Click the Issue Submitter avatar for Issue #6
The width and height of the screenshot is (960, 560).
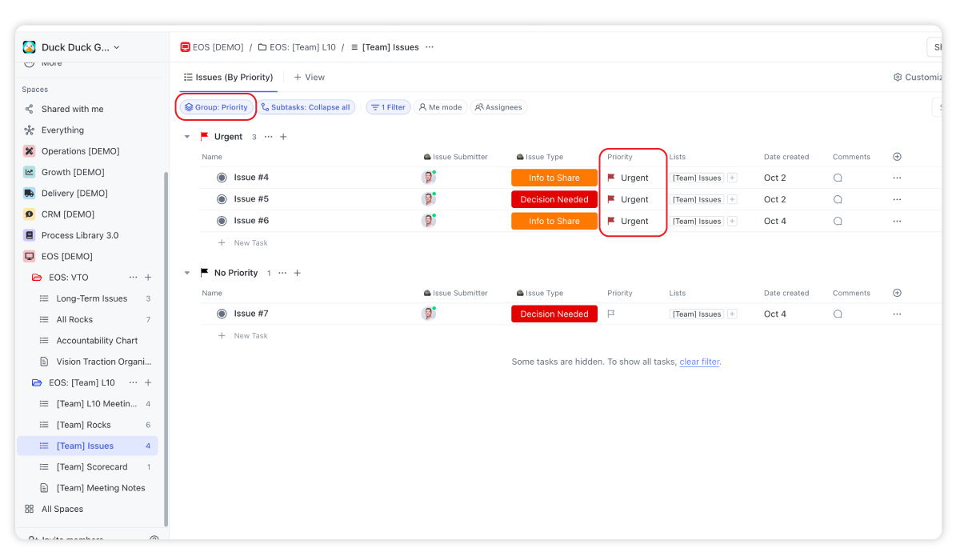coord(429,222)
